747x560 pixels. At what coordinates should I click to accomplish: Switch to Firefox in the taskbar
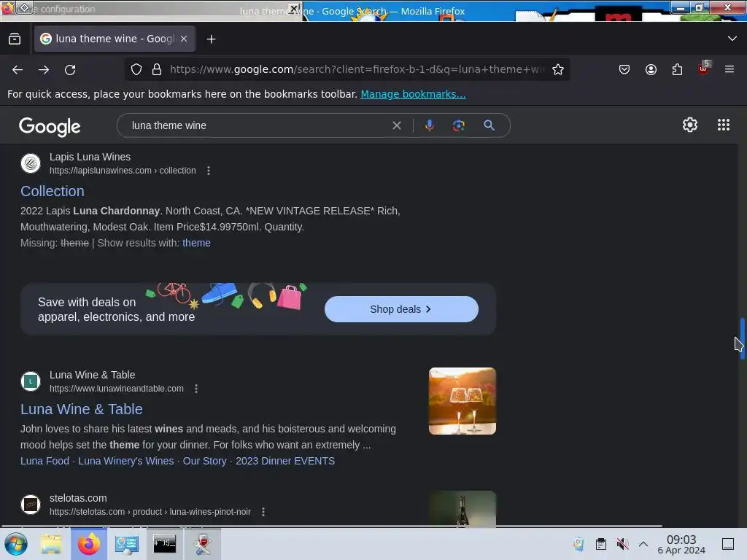[x=88, y=544]
